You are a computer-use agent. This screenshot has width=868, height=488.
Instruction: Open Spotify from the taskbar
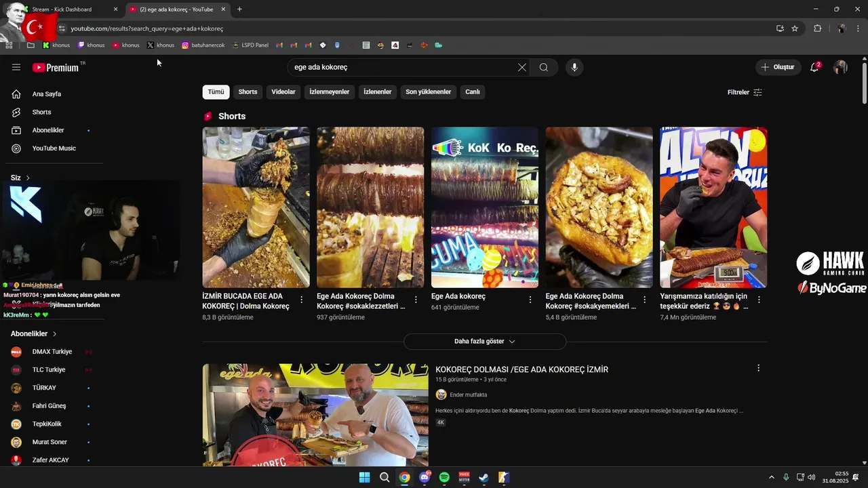click(444, 477)
